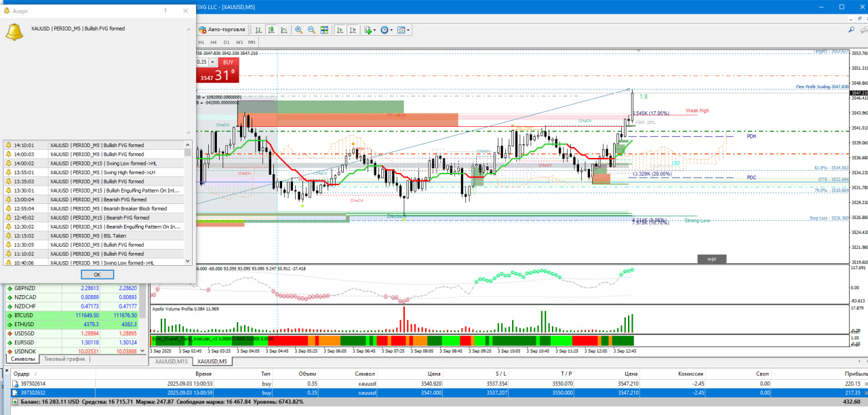Switch chart to bar chart mode
This screenshot has width=868, height=415.
click(258, 30)
